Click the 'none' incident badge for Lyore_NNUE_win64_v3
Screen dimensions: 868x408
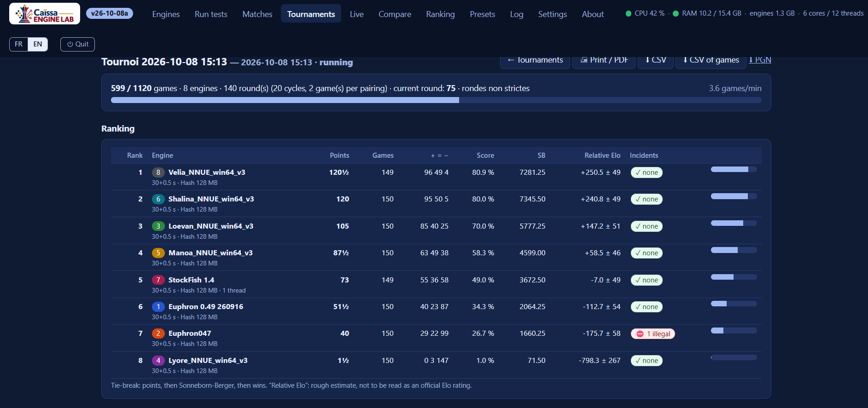click(647, 361)
